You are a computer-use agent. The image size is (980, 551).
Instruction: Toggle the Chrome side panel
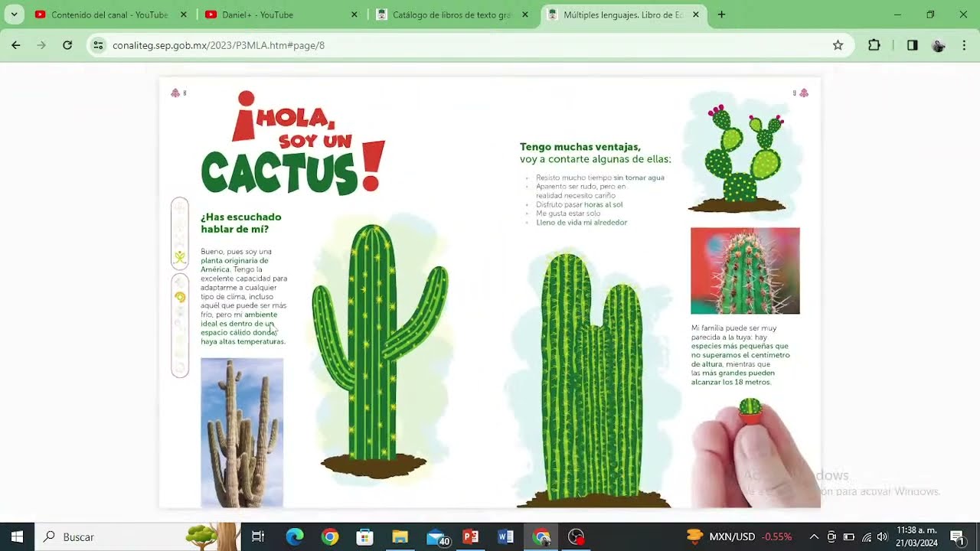(x=912, y=45)
